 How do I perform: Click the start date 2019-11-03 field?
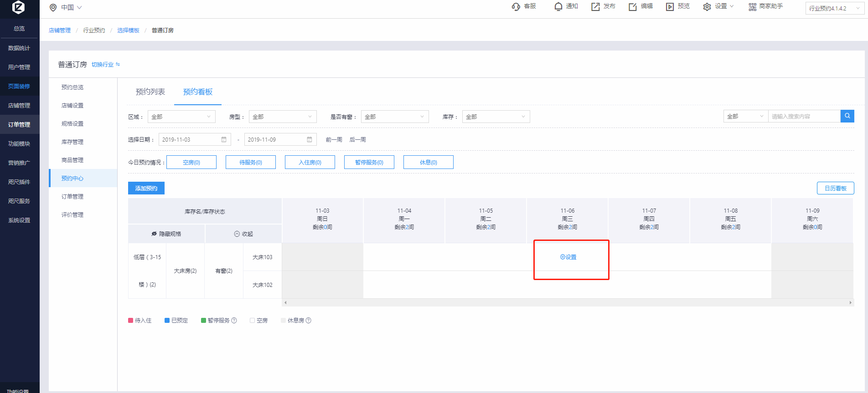[x=195, y=139]
